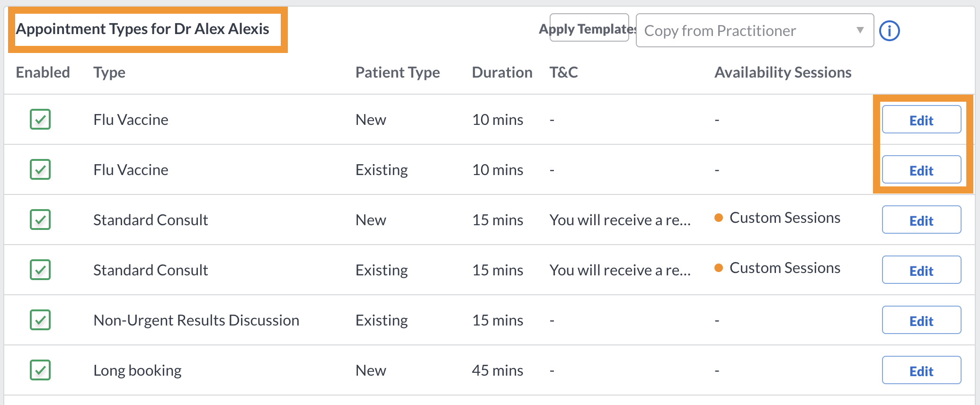Toggle new patient Standard Consult checkbox
980x405 pixels.
pos(40,220)
